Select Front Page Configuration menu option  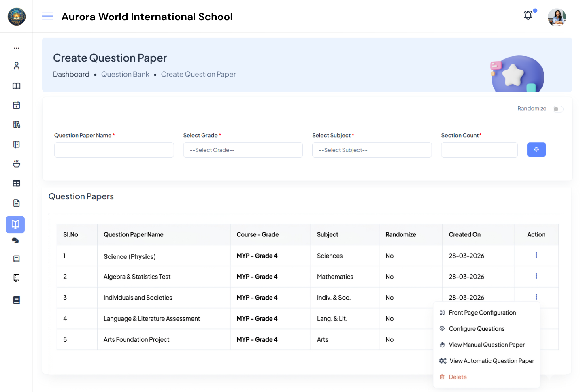pos(483,312)
